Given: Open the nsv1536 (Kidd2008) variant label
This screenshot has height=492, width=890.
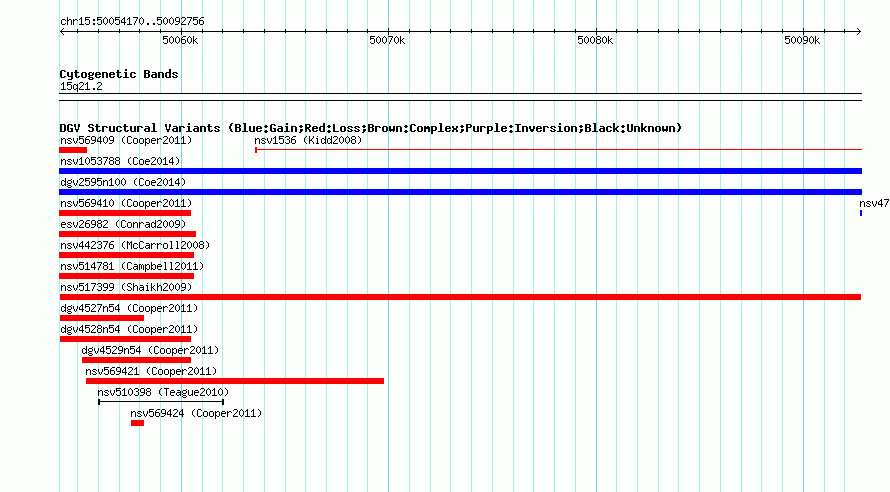Looking at the screenshot, I should point(308,140).
